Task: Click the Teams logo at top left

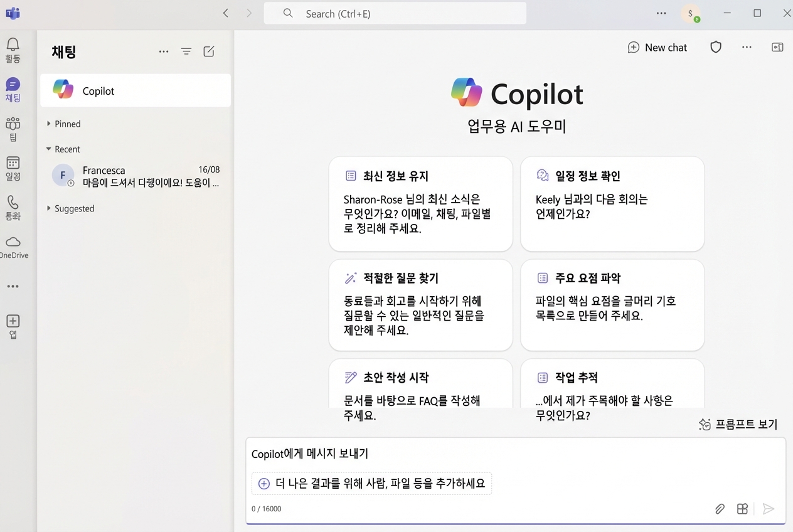Action: (x=13, y=13)
